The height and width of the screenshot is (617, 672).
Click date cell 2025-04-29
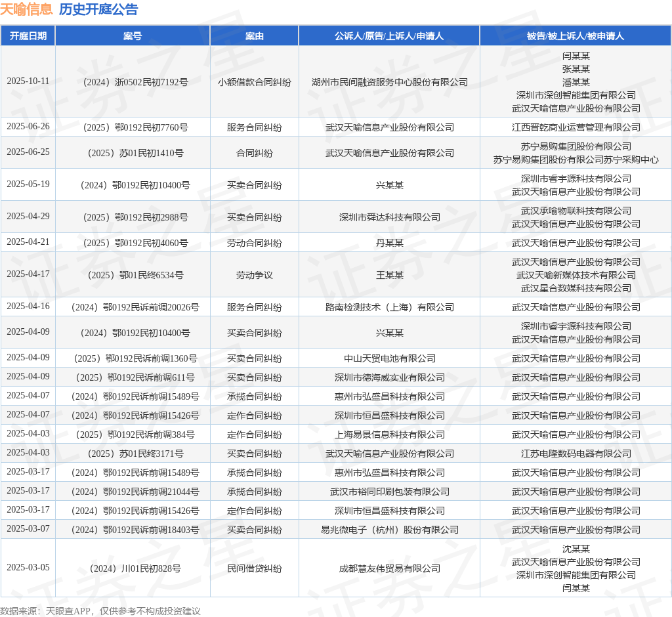click(x=28, y=217)
